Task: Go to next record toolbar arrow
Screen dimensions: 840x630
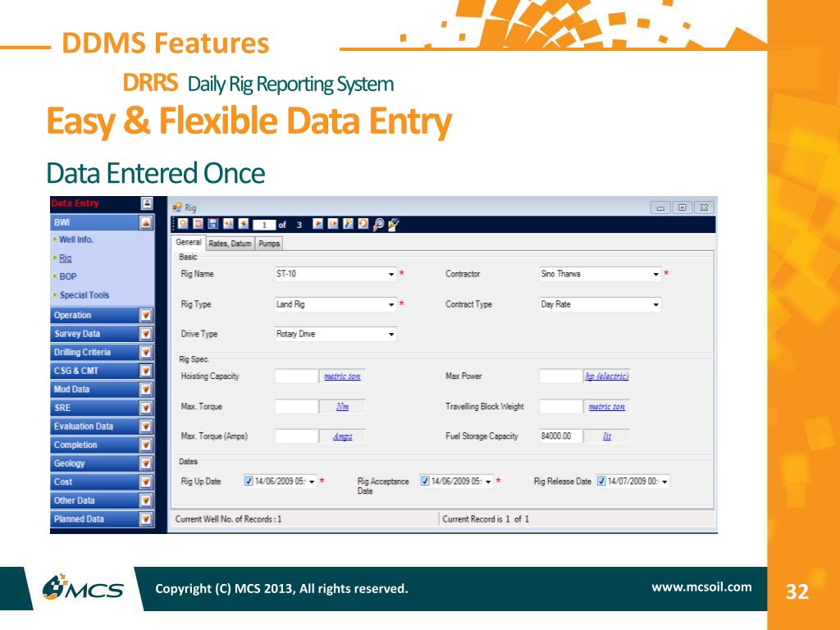Action: [x=317, y=224]
